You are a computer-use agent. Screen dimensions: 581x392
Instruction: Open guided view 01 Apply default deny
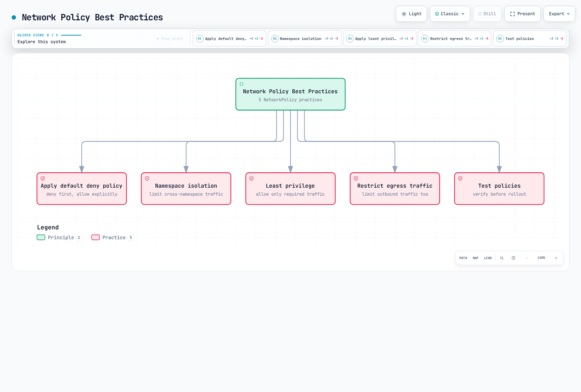pyautogui.click(x=229, y=38)
